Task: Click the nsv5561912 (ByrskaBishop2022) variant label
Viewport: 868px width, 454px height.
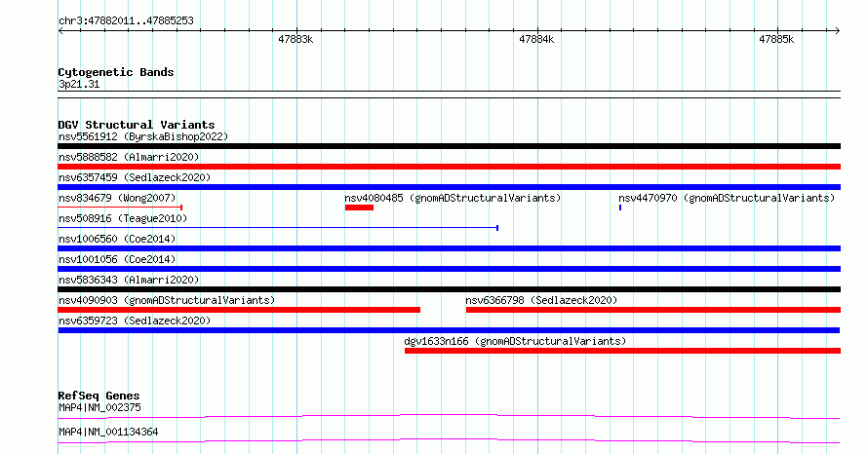Action: click(143, 136)
